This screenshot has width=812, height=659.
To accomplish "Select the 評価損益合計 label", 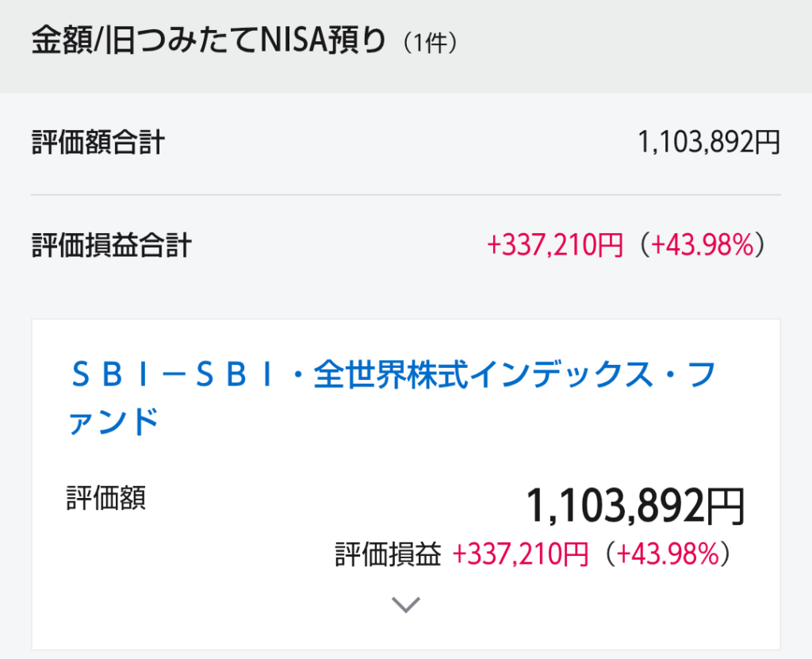I will 111,244.
